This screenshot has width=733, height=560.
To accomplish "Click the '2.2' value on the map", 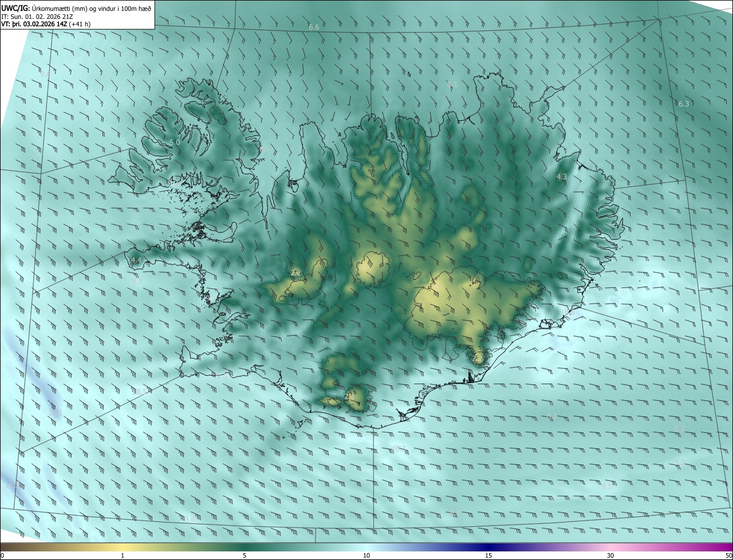I will pyautogui.click(x=296, y=273).
